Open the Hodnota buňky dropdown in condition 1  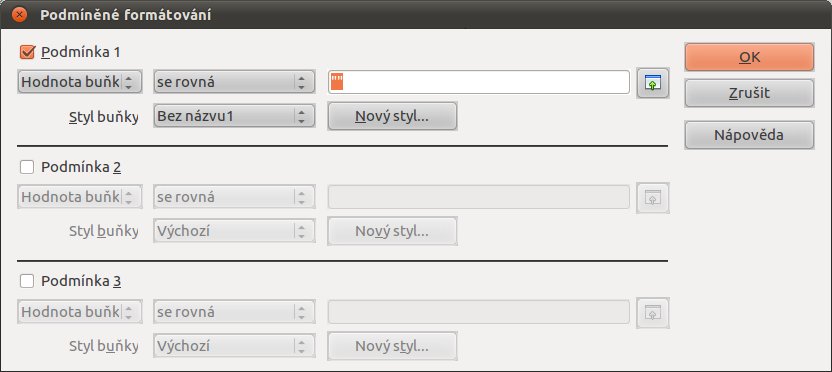pyautogui.click(x=80, y=82)
